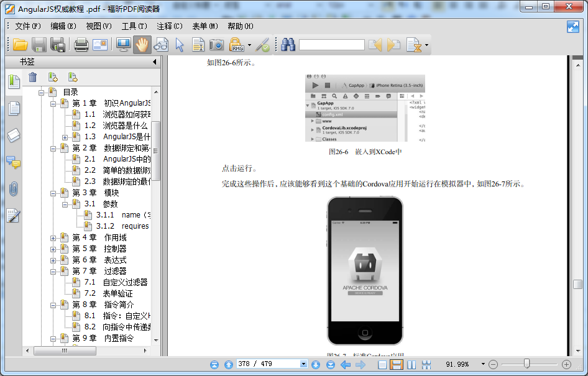Click the fullscreen toggle icon at top right
588x376 pixels.
click(x=573, y=27)
